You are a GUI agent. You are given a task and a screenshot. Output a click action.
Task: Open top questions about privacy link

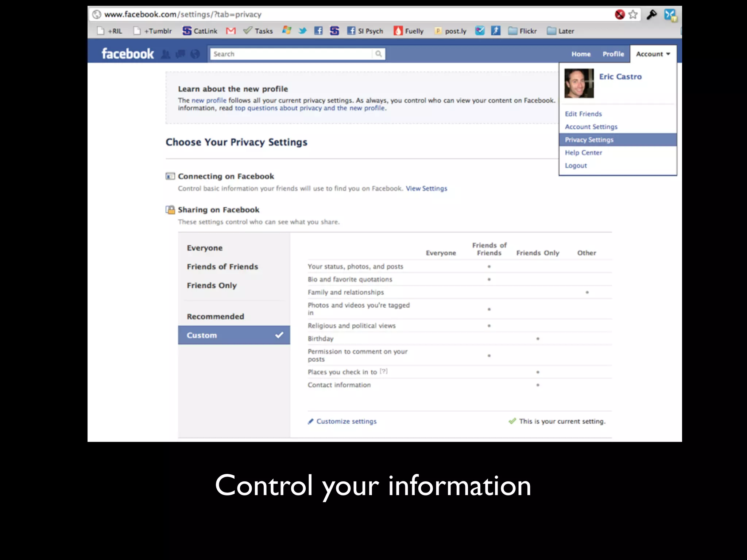tap(310, 108)
